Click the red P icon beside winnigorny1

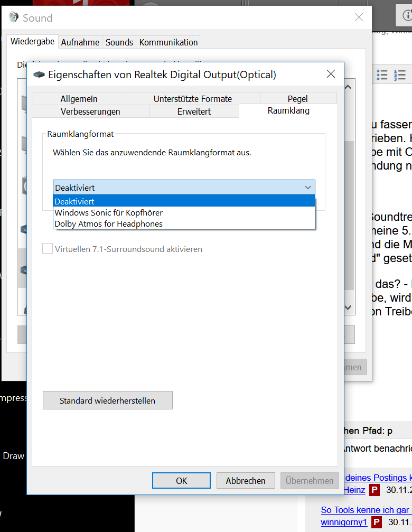[377, 522]
